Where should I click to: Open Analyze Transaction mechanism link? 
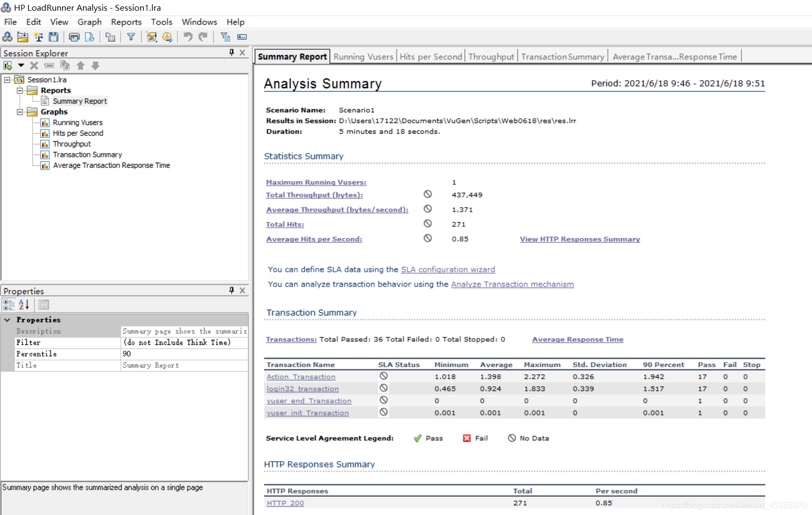[512, 284]
